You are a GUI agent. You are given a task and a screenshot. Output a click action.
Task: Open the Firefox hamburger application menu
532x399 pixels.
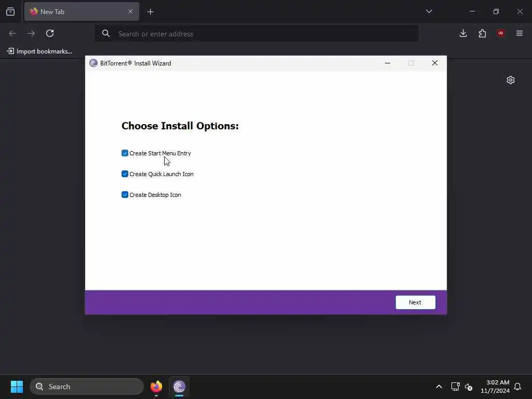click(x=520, y=33)
